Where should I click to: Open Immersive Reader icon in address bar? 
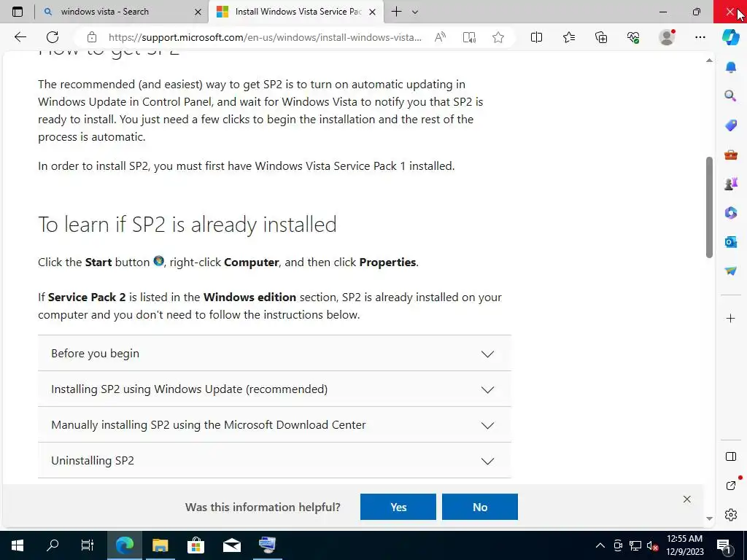pyautogui.click(x=469, y=37)
